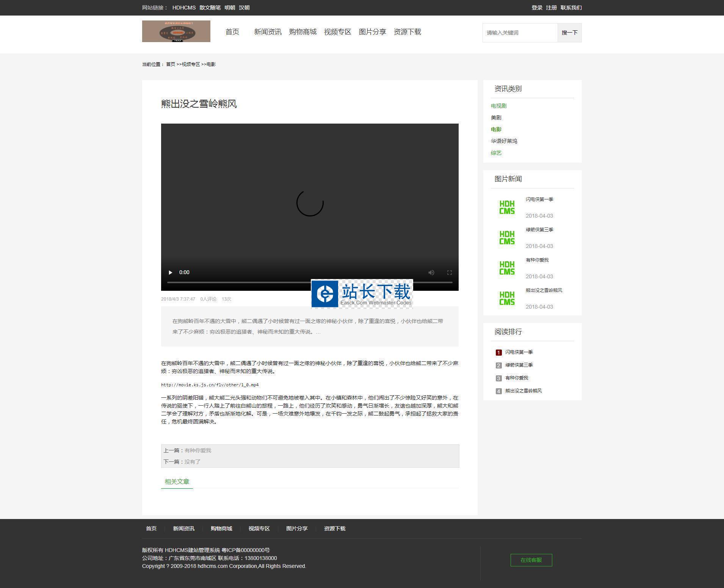Click the 注册 link in the top bar

point(551,8)
